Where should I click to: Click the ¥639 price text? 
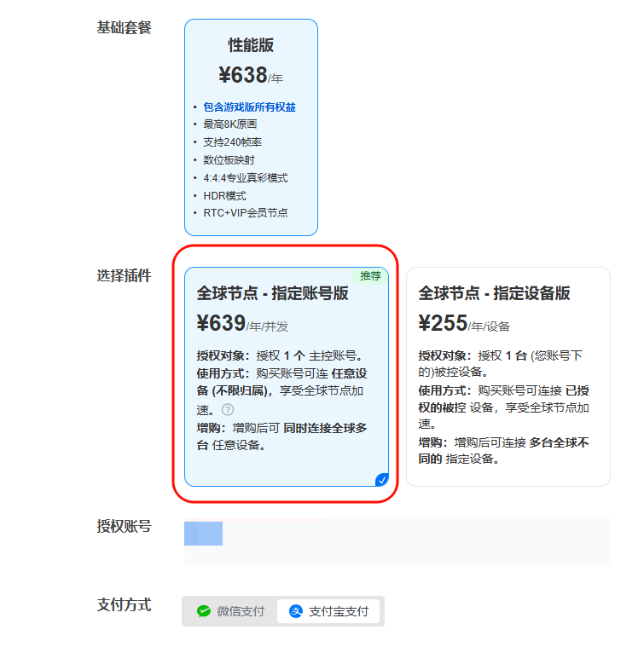[221, 323]
